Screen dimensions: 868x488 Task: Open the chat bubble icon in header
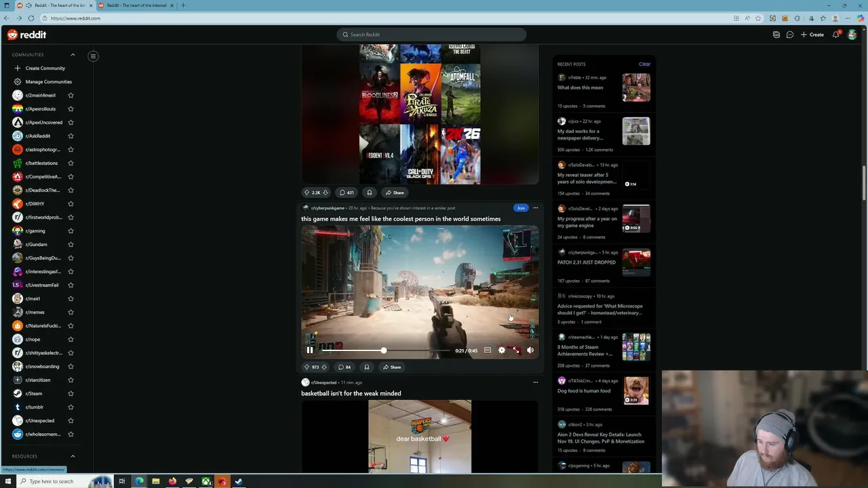[790, 35]
